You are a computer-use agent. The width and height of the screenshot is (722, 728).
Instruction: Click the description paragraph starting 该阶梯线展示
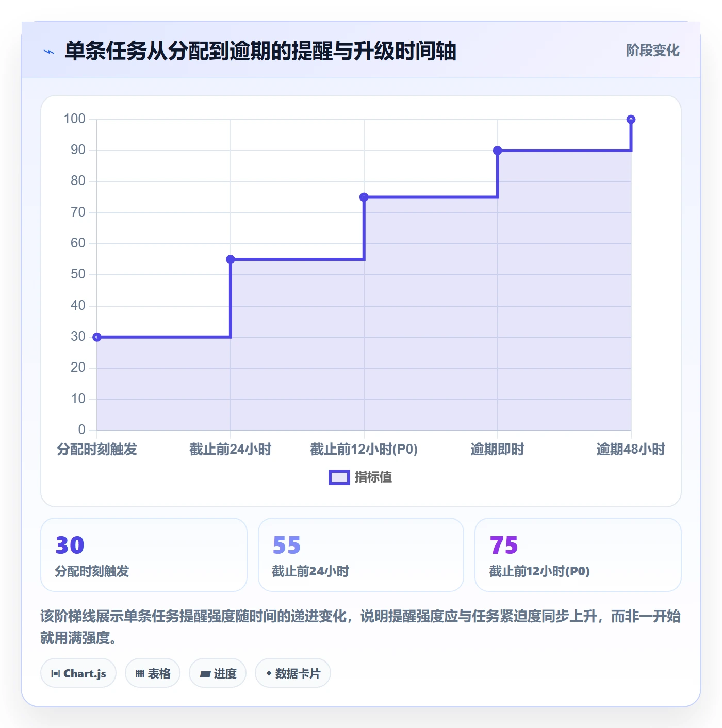point(360,627)
